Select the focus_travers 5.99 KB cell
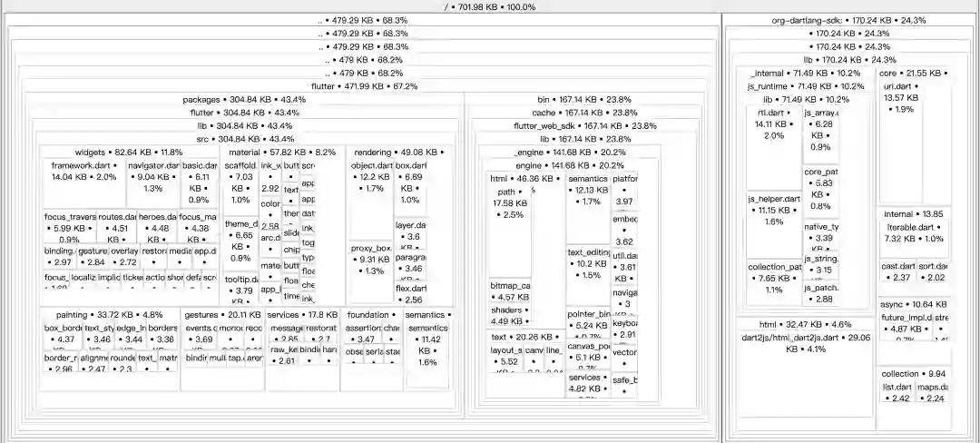 tap(69, 228)
